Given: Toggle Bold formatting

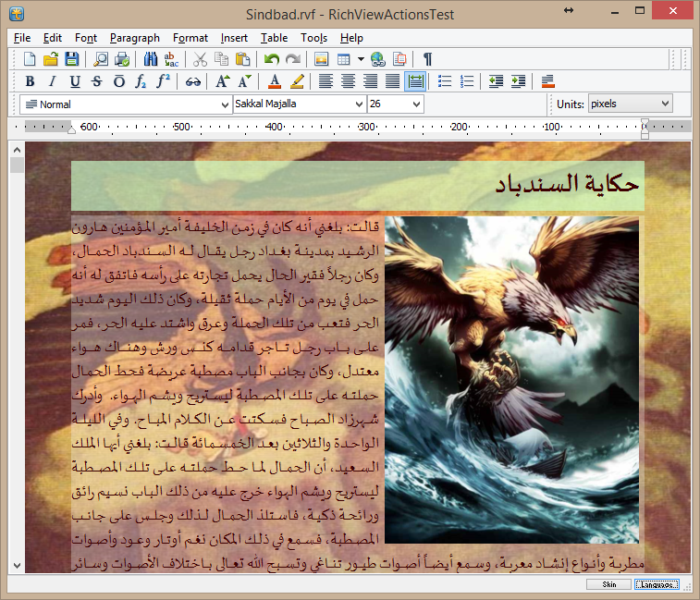Looking at the screenshot, I should coord(31,81).
